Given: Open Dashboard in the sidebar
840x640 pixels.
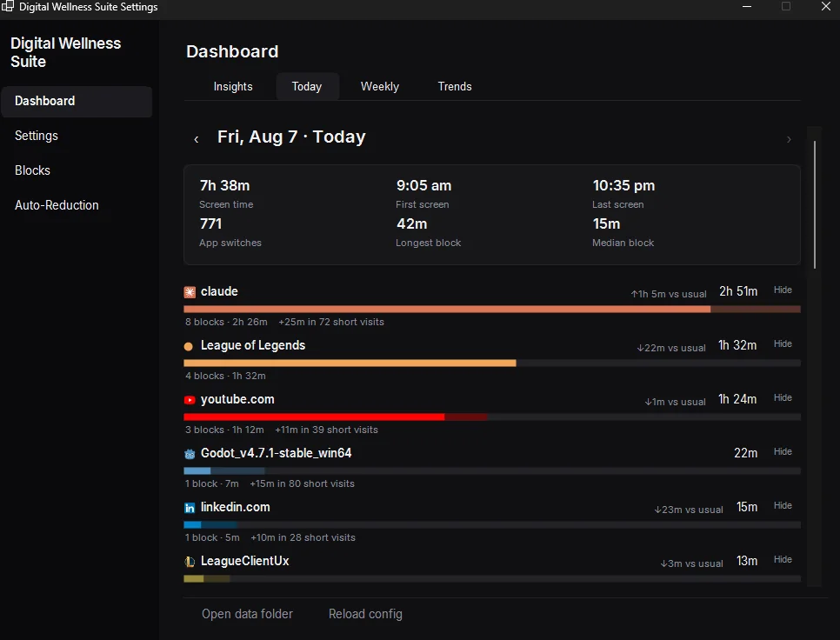Looking at the screenshot, I should point(77,101).
